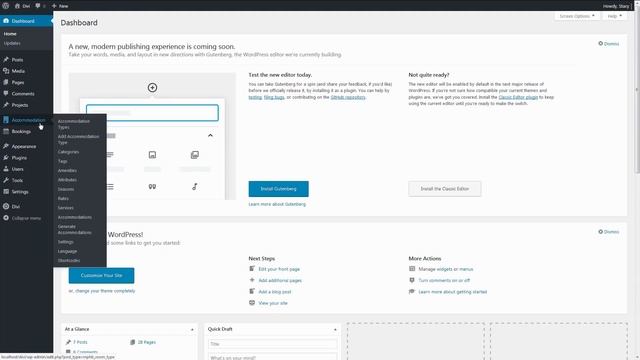Select Categories in the Accommodation submenu

pos(68,152)
